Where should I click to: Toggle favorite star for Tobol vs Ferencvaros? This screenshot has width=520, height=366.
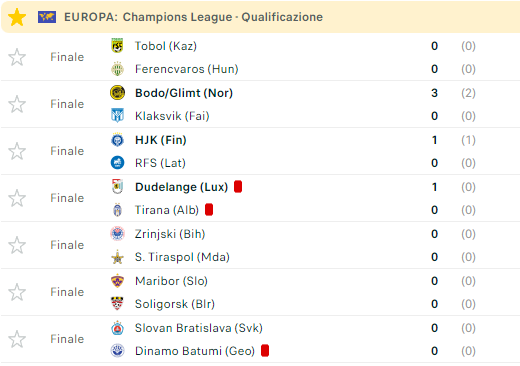coord(17,57)
